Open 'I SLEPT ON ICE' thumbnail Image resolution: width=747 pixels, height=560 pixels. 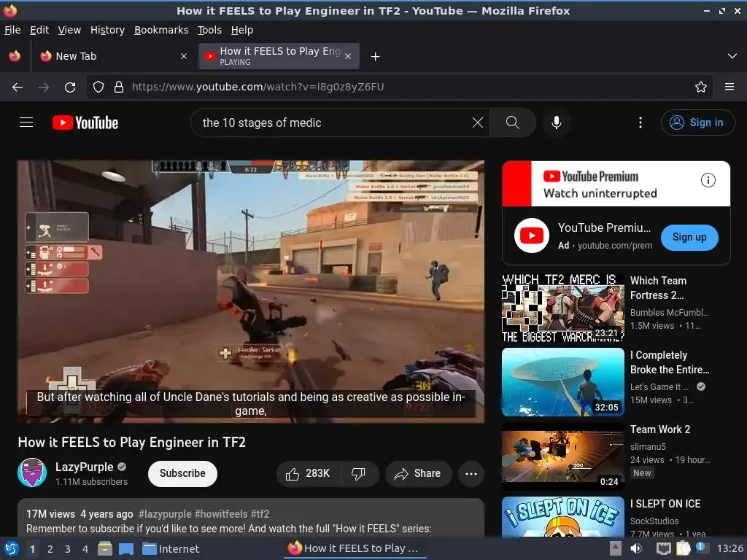tap(563, 517)
